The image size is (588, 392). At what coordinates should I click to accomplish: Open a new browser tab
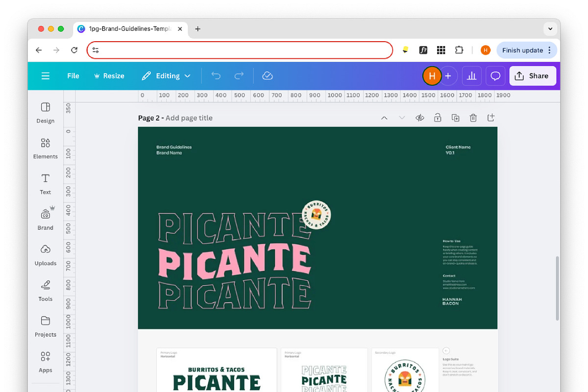pyautogui.click(x=197, y=29)
